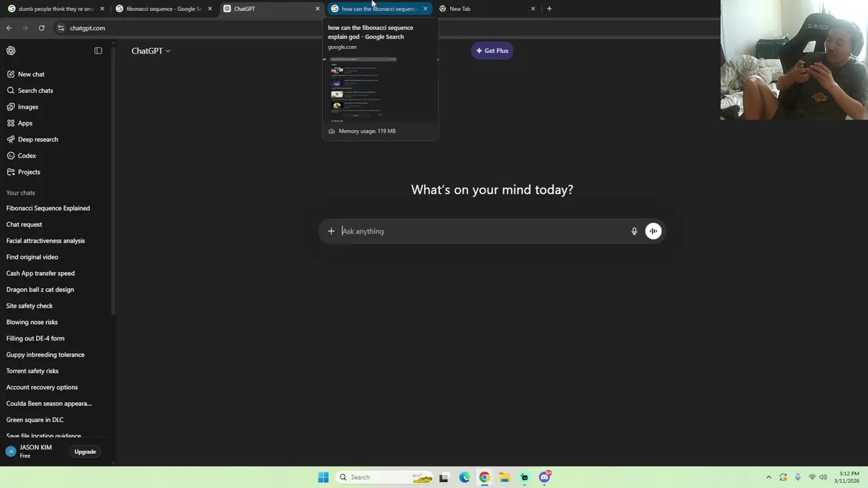Open a new browser tab with plus
Screen dimensions: 868x488
click(549, 9)
